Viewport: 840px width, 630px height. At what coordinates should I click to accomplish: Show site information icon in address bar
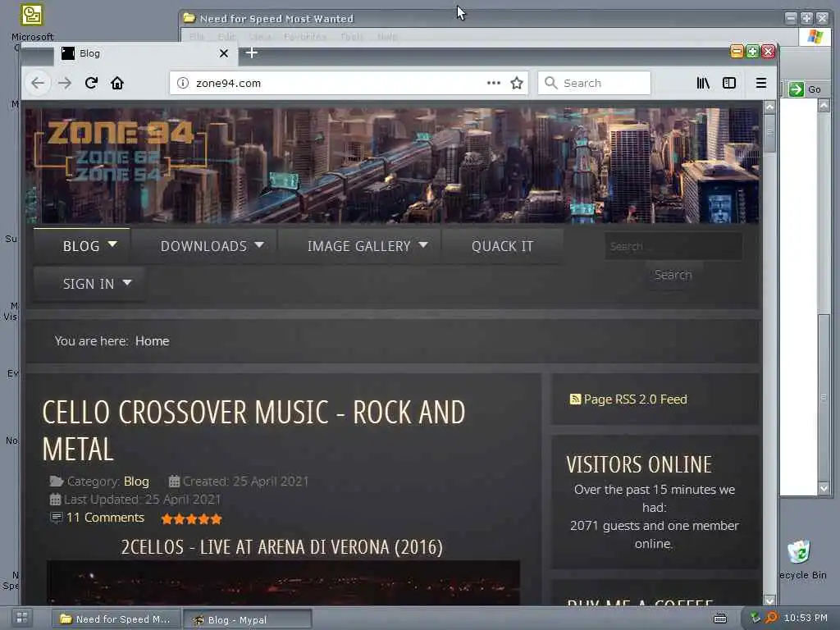183,83
